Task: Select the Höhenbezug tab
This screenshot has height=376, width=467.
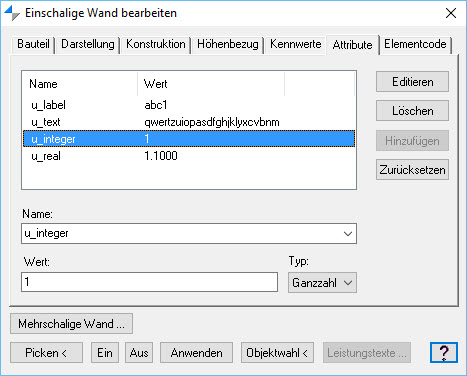Action: pyautogui.click(x=228, y=44)
